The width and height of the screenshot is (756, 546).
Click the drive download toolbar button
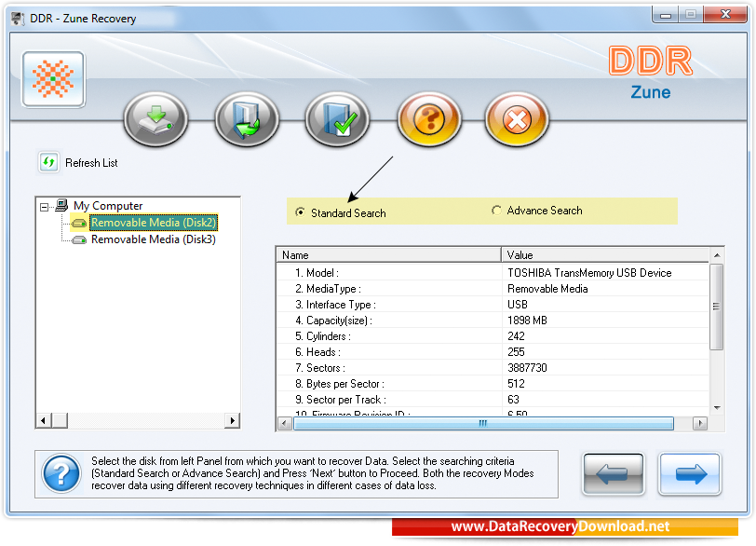coord(155,118)
